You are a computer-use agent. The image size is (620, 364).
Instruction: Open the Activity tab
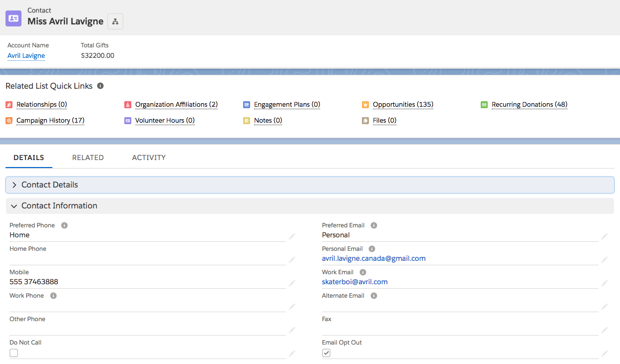(x=149, y=158)
